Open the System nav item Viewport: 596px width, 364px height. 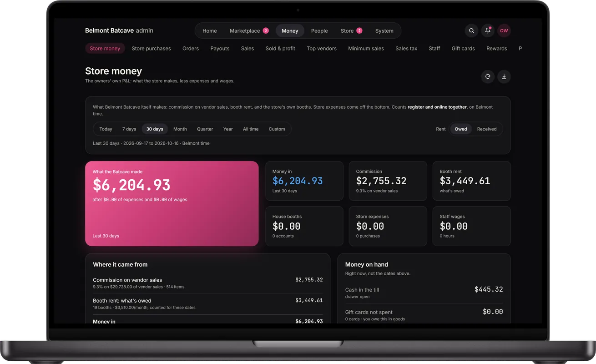(x=384, y=30)
